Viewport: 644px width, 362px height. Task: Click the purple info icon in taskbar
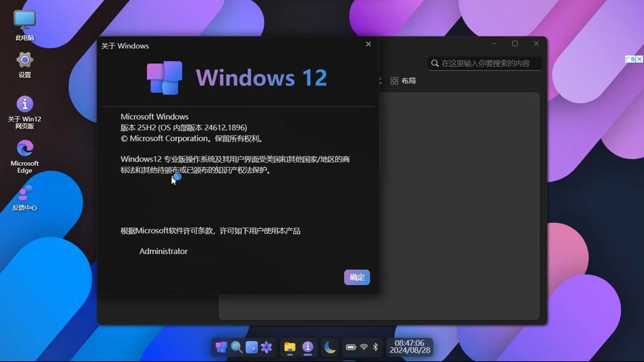point(308,348)
